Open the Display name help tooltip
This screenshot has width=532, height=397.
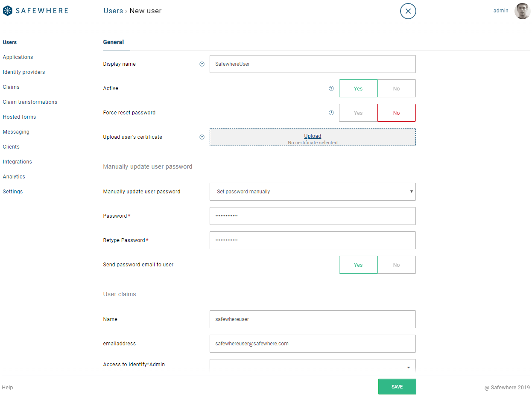[202, 64]
